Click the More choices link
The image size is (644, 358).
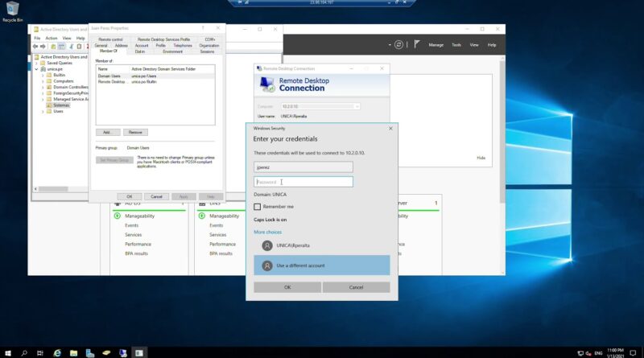268,232
